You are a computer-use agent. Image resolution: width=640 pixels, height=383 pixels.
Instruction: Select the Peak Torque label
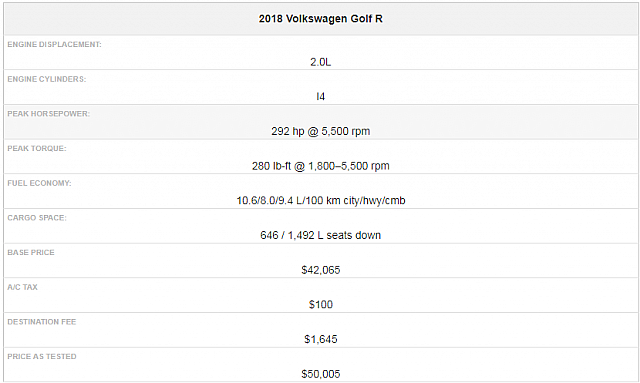[37, 149]
